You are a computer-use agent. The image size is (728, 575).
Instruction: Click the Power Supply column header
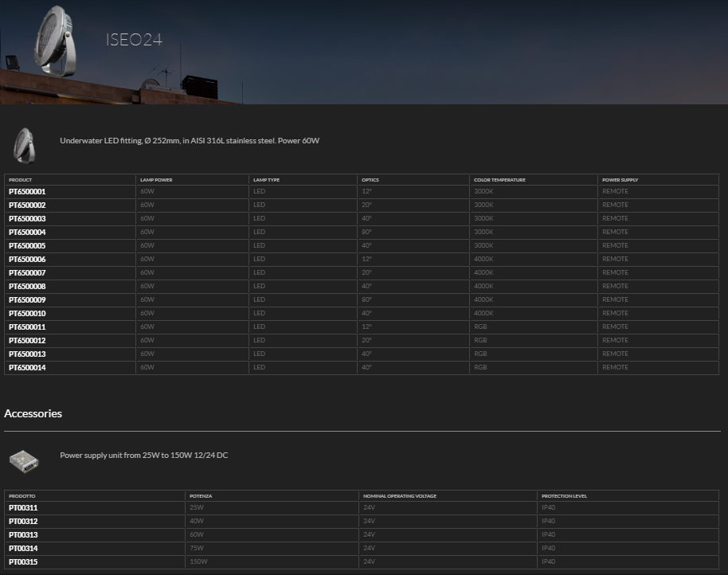tap(620, 180)
